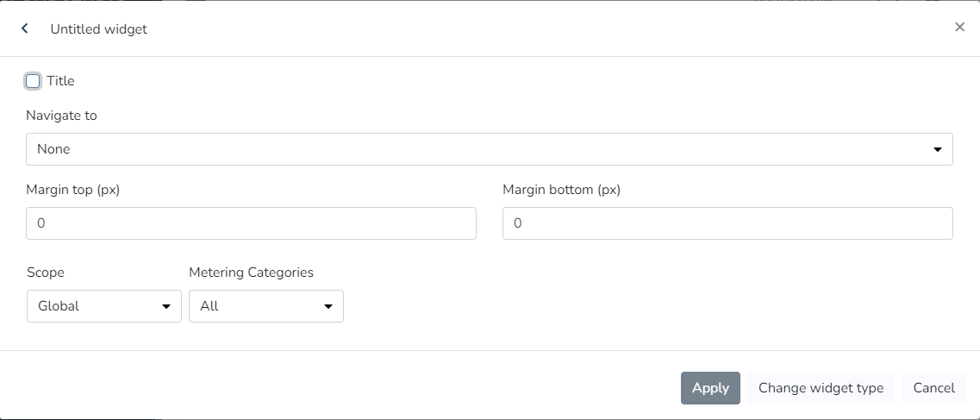Close the widget dialog with the X
The image size is (980, 420).
pyautogui.click(x=959, y=28)
